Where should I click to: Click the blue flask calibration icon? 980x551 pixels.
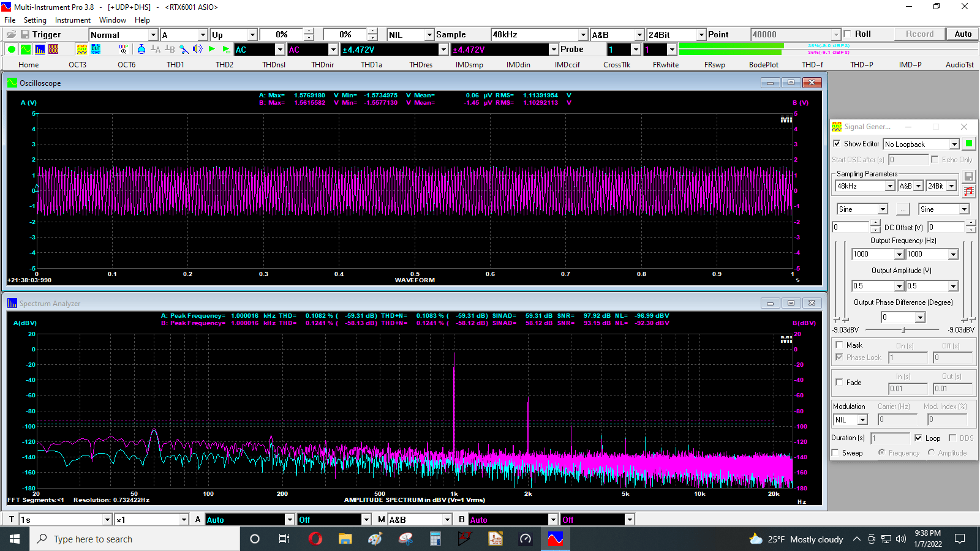141,50
